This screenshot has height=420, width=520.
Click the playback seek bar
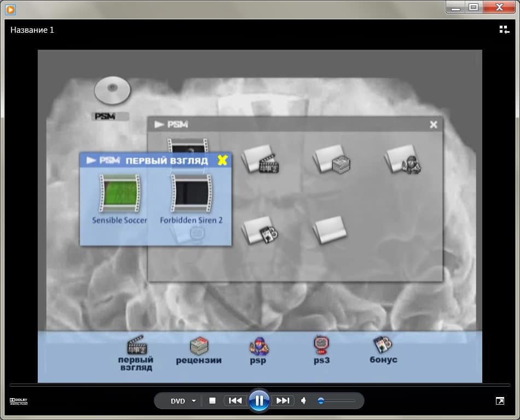point(260,385)
